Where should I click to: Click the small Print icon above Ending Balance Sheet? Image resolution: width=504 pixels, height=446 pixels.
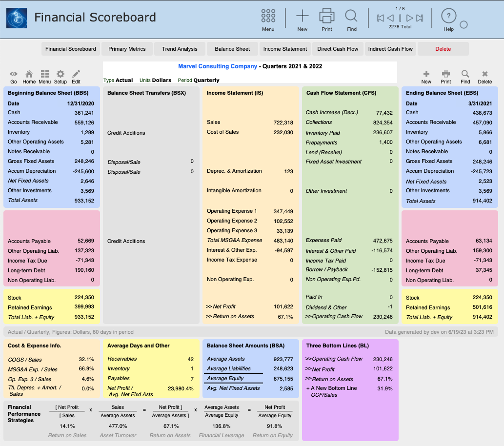point(446,74)
